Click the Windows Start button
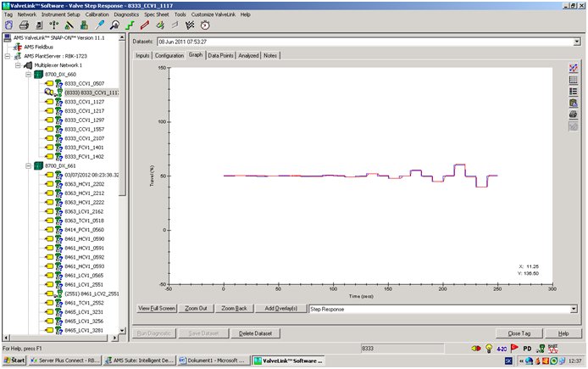 (x=14, y=361)
